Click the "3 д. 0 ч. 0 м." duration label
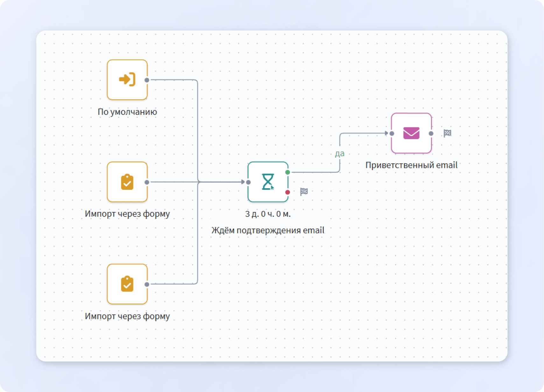This screenshot has height=392, width=544. tap(268, 214)
